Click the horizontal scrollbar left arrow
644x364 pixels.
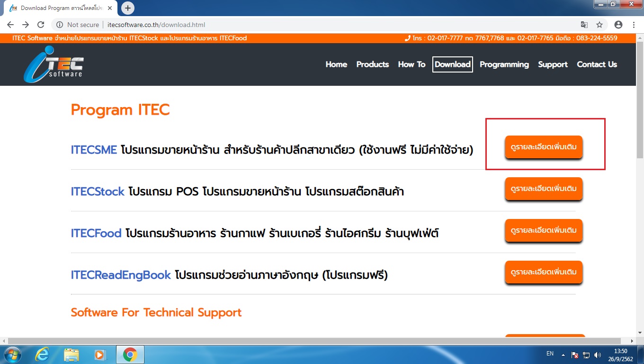point(4,341)
